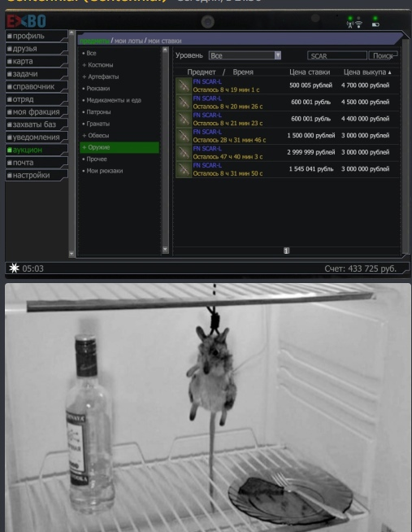Click the 500 005 рублей bid price
412x532 pixels.
click(310, 85)
